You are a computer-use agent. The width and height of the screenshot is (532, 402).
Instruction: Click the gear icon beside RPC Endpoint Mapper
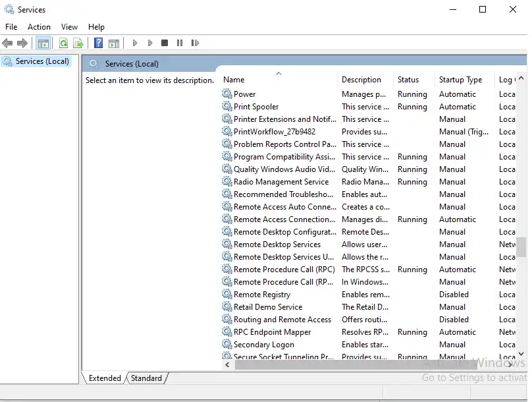pos(227,331)
